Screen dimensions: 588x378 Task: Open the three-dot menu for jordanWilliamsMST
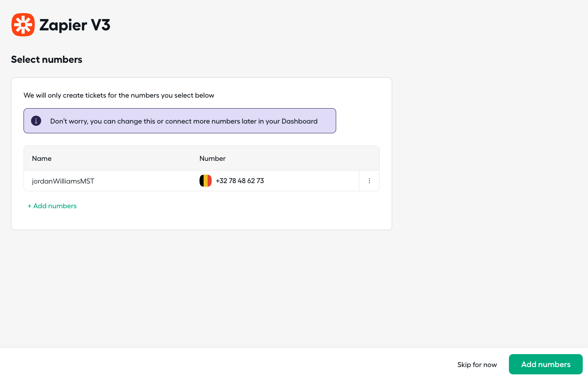pyautogui.click(x=369, y=181)
